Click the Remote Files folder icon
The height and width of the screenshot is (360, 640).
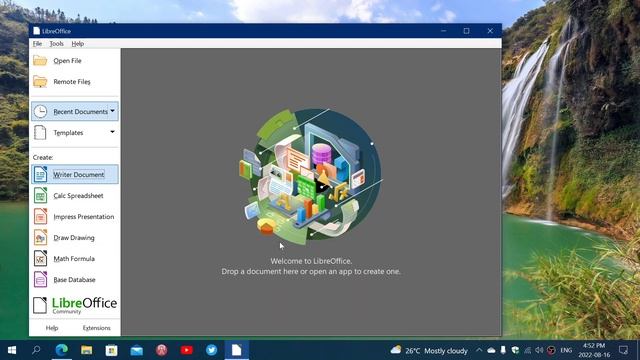point(40,81)
